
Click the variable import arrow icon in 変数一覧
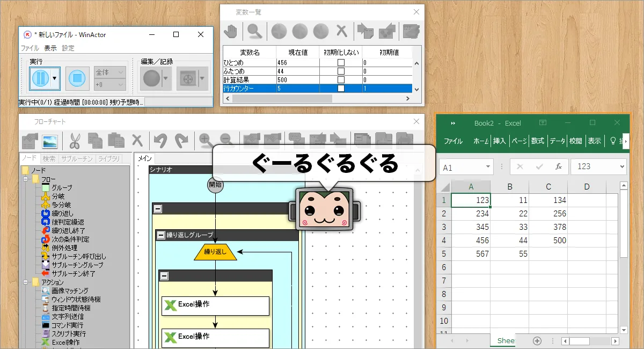(x=365, y=32)
